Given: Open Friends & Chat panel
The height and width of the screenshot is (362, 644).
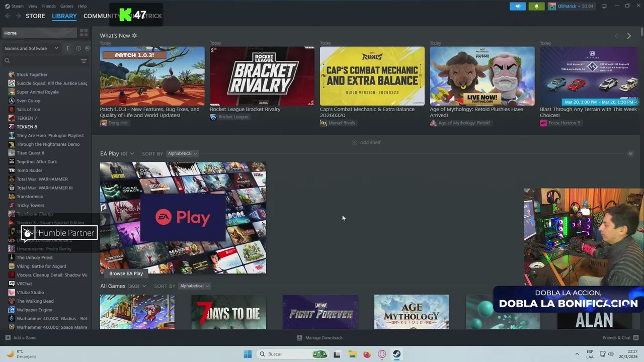Looking at the screenshot, I should tap(620, 338).
